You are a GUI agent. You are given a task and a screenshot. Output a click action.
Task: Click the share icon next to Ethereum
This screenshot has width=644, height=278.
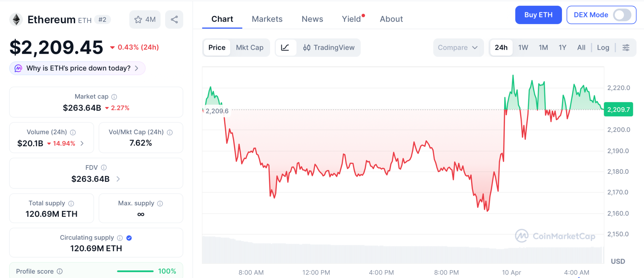click(x=174, y=19)
